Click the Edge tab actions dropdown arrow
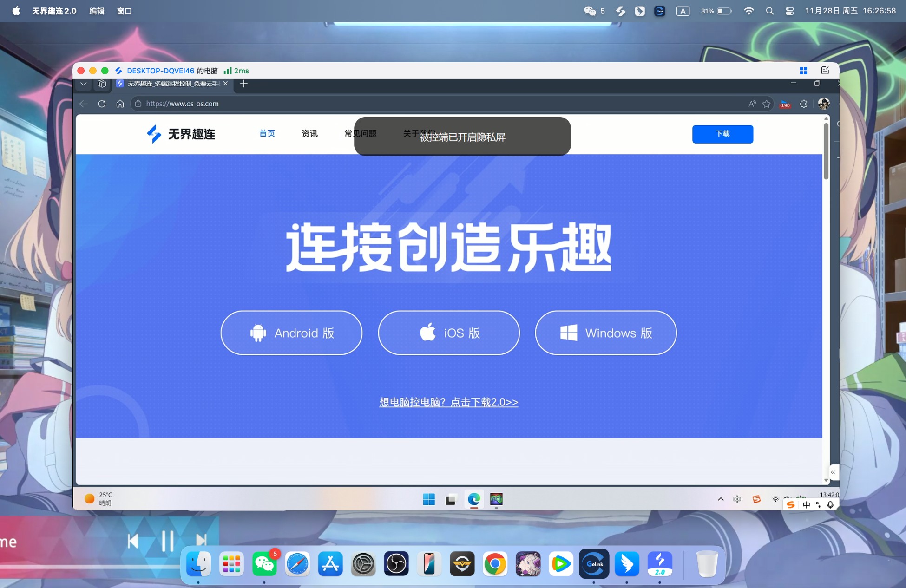Viewport: 906px width, 588px height. click(x=84, y=84)
